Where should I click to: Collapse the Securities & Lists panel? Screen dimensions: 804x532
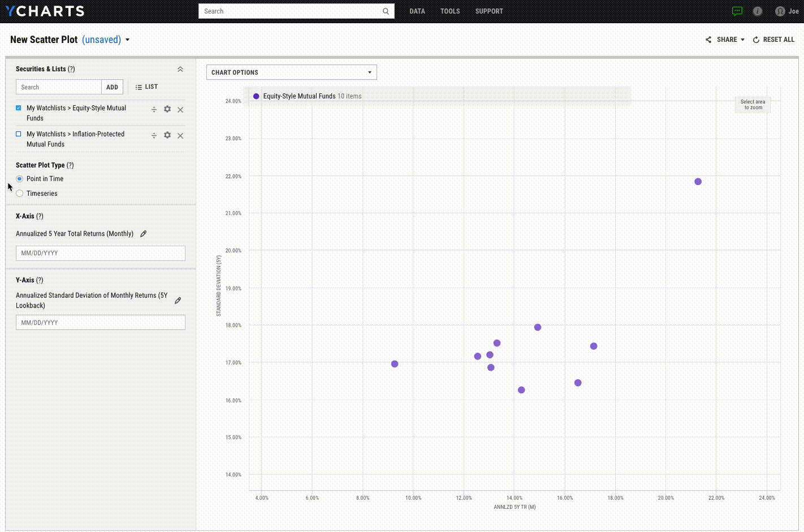pyautogui.click(x=180, y=69)
